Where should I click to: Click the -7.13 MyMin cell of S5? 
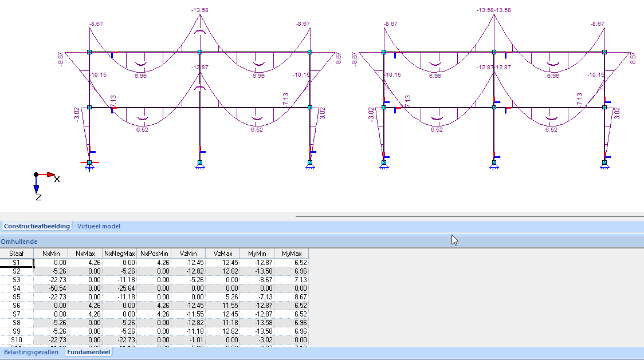click(257, 297)
